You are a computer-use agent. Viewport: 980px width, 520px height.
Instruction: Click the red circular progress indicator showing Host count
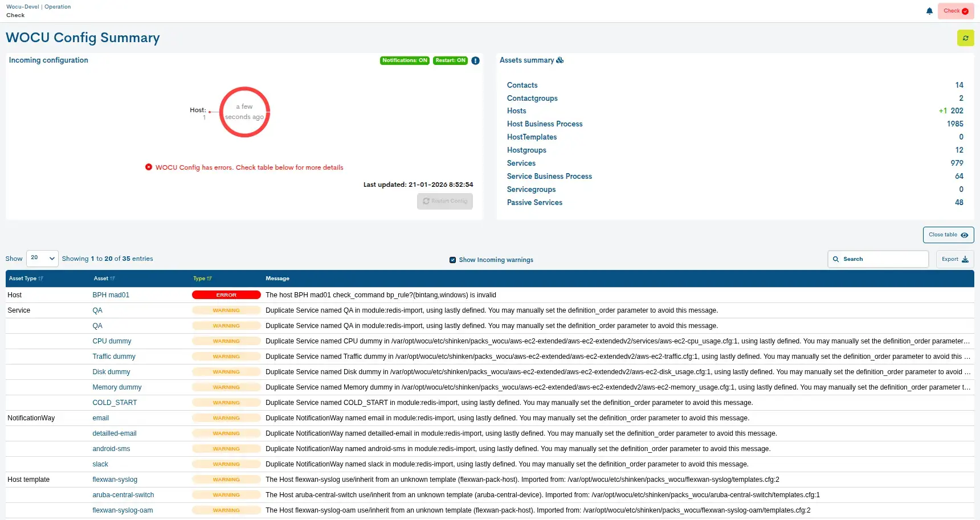[244, 112]
